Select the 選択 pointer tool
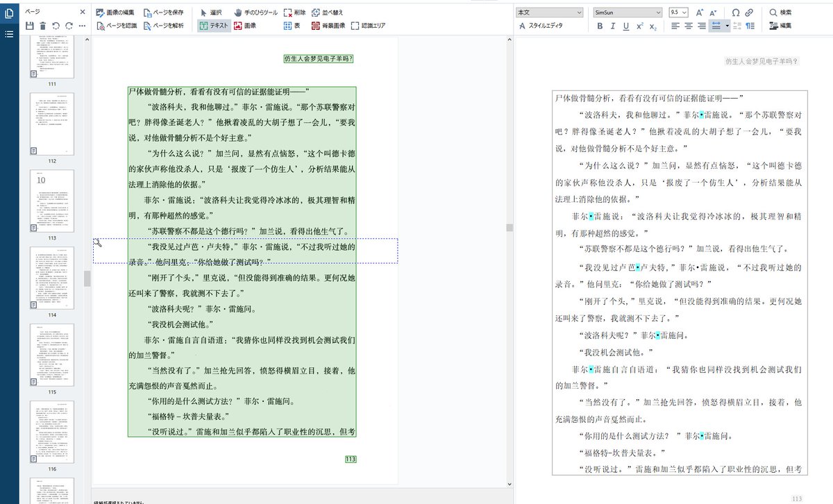This screenshot has width=833, height=504. pos(211,12)
